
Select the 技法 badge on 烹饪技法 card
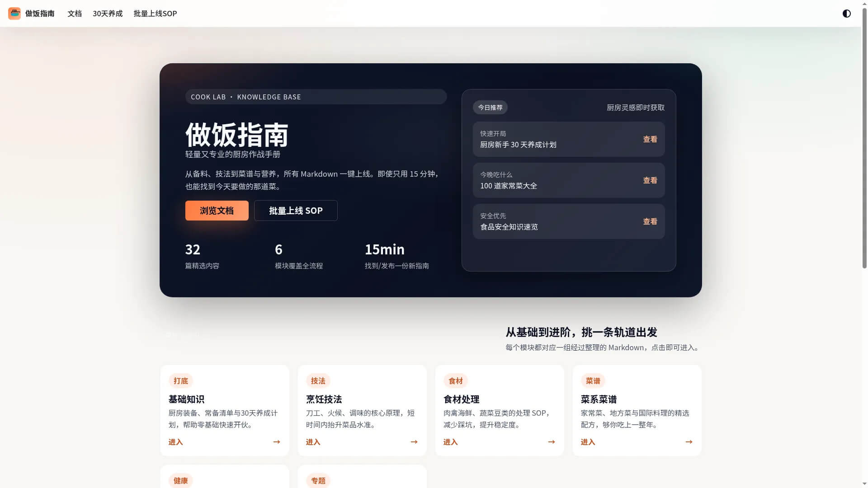coord(318,380)
